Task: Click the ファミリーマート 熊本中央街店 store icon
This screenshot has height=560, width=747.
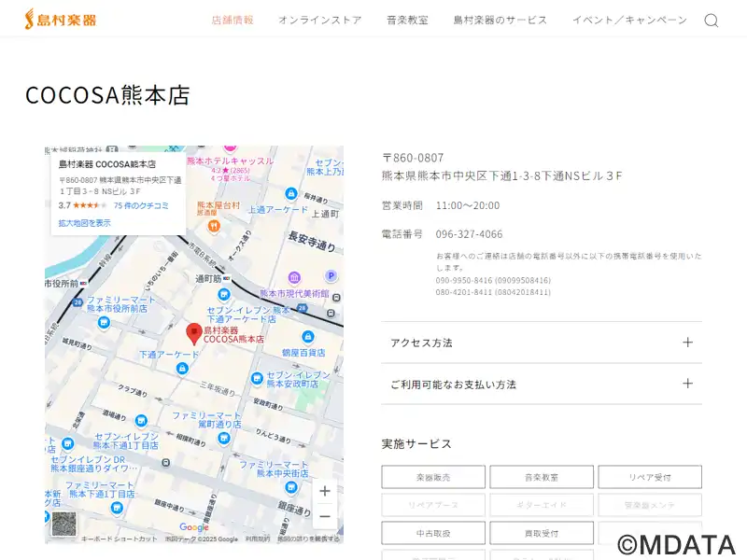Action: 291,487
